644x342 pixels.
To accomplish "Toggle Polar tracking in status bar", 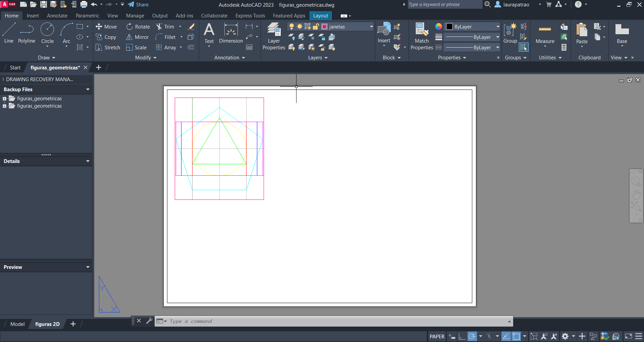I will coord(472,336).
